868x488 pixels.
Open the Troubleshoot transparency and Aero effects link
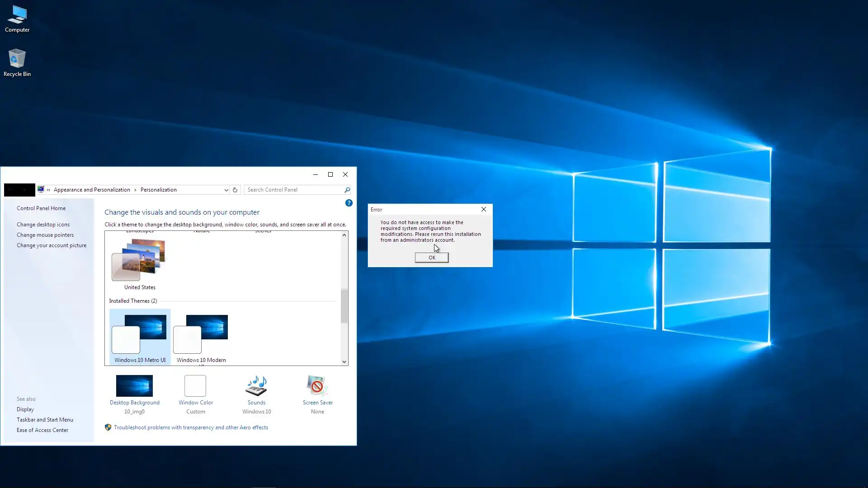(x=191, y=427)
